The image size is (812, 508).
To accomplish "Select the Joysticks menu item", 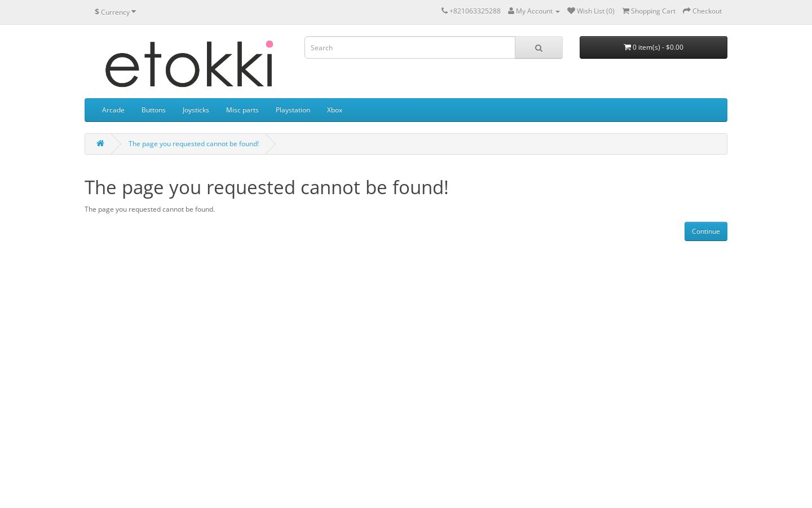I will click(196, 110).
